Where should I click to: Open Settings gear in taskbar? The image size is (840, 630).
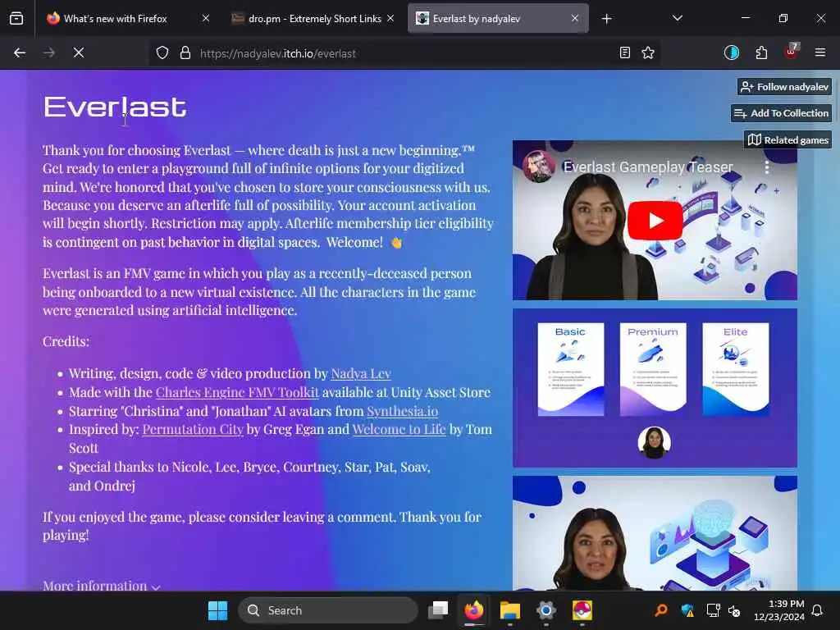[x=546, y=610]
